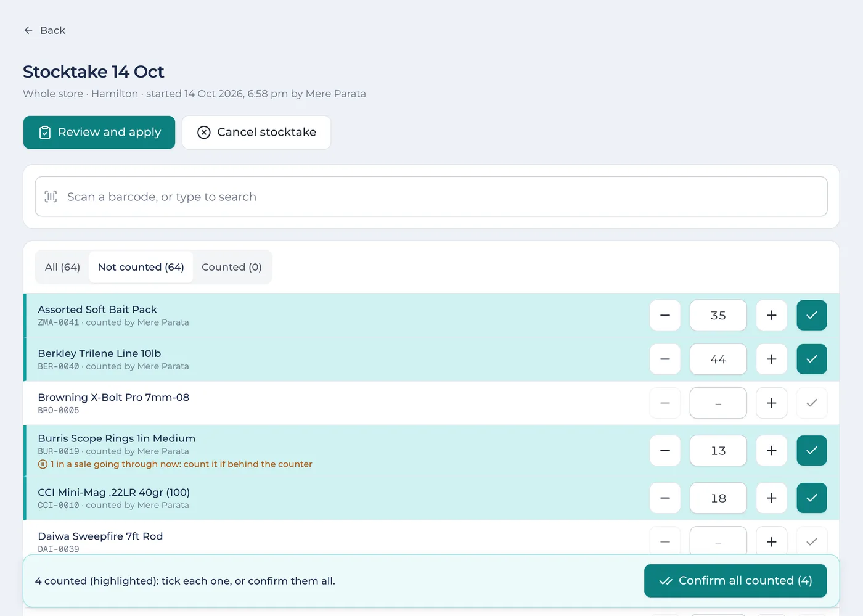Screen dimensions: 863x616
Task: Edit Burris Scope Rings quantity 13
Action: (718, 451)
